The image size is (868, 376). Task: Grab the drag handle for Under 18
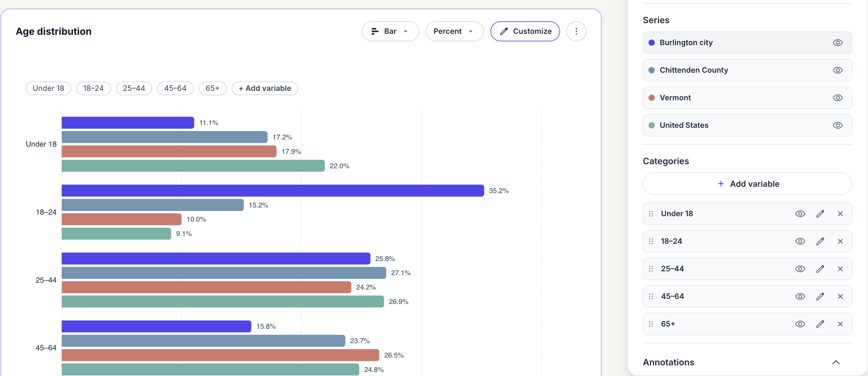[651, 214]
